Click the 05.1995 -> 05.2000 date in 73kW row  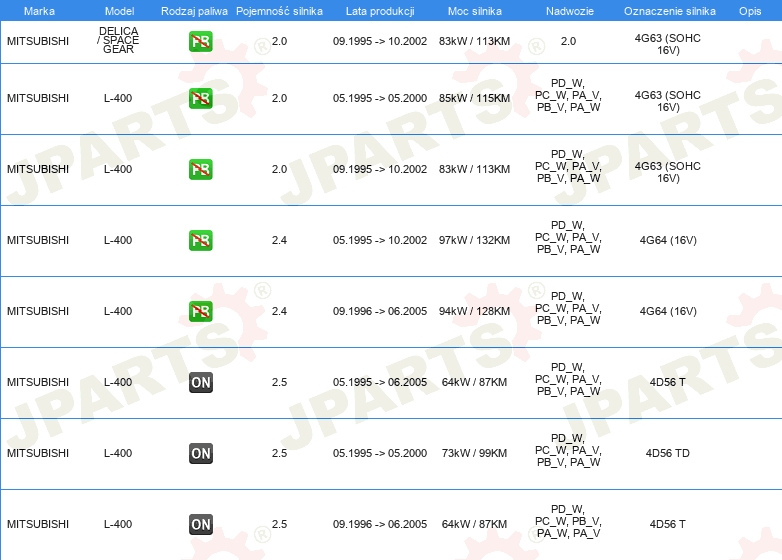click(x=380, y=453)
